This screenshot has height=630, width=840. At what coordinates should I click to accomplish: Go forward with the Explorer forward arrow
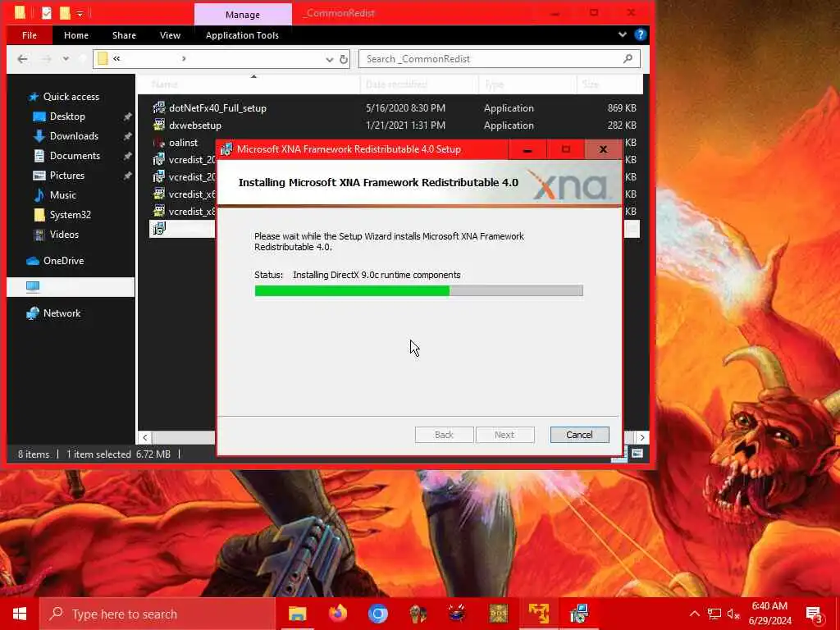coord(46,59)
